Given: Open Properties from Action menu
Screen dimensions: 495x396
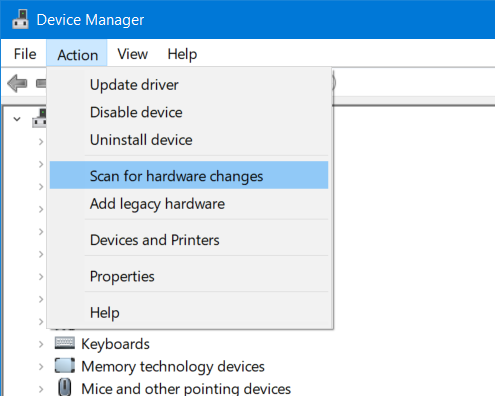Looking at the screenshot, I should click(189, 276).
